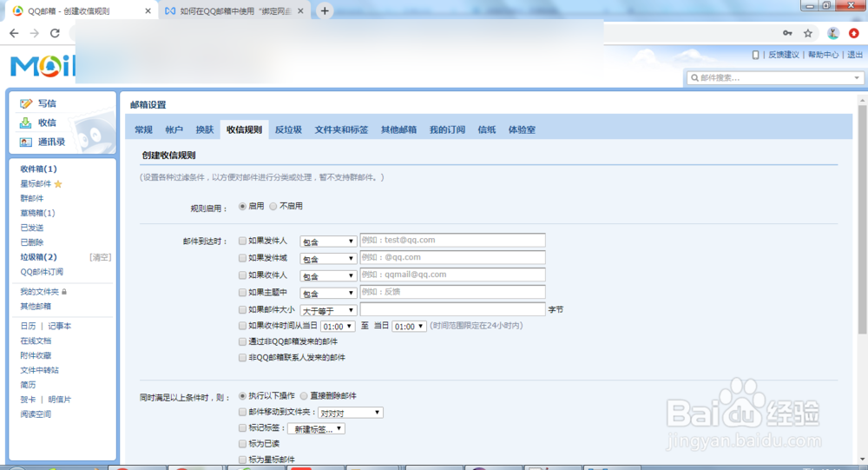Click the 退出 logout link
The image size is (868, 470).
pyautogui.click(x=855, y=55)
